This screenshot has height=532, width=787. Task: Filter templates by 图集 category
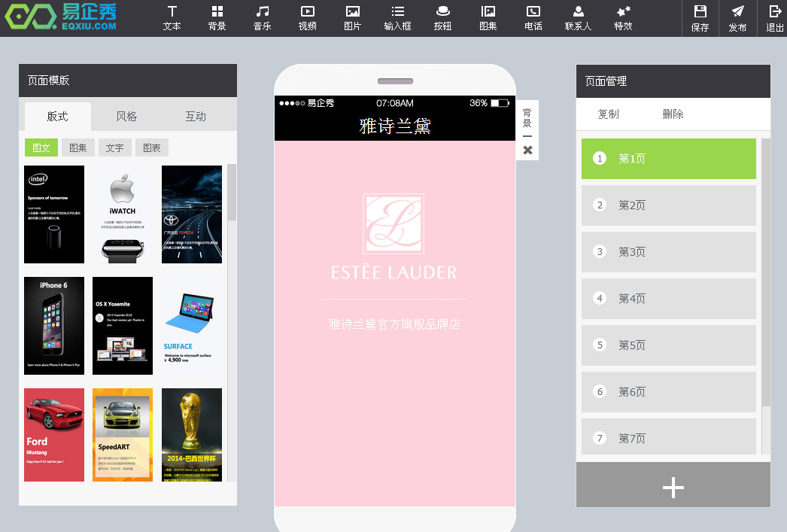[x=78, y=147]
